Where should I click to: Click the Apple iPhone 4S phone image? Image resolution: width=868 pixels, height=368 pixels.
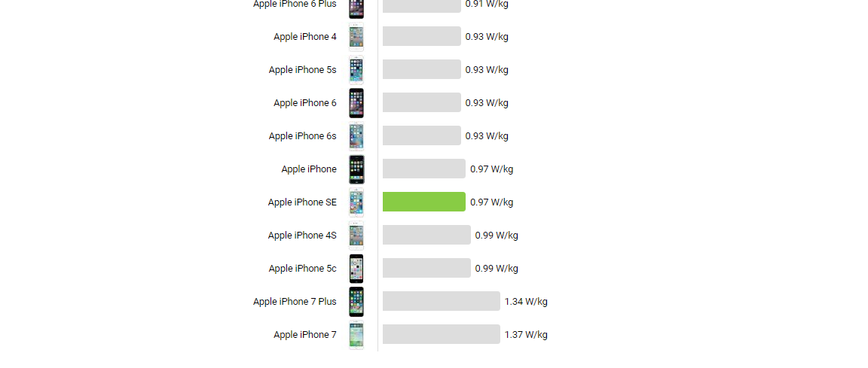(356, 236)
